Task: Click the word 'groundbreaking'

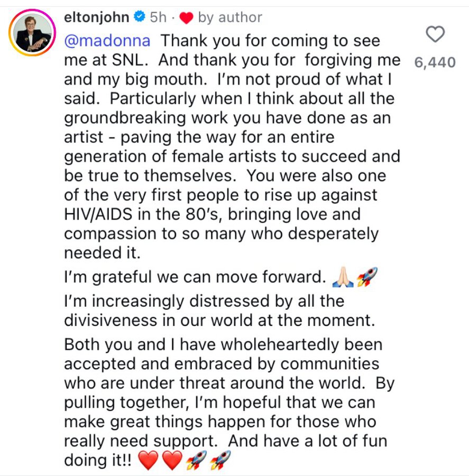Action: (x=125, y=118)
